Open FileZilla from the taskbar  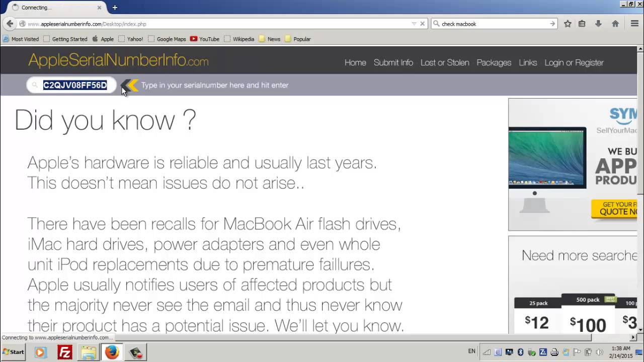point(64,352)
